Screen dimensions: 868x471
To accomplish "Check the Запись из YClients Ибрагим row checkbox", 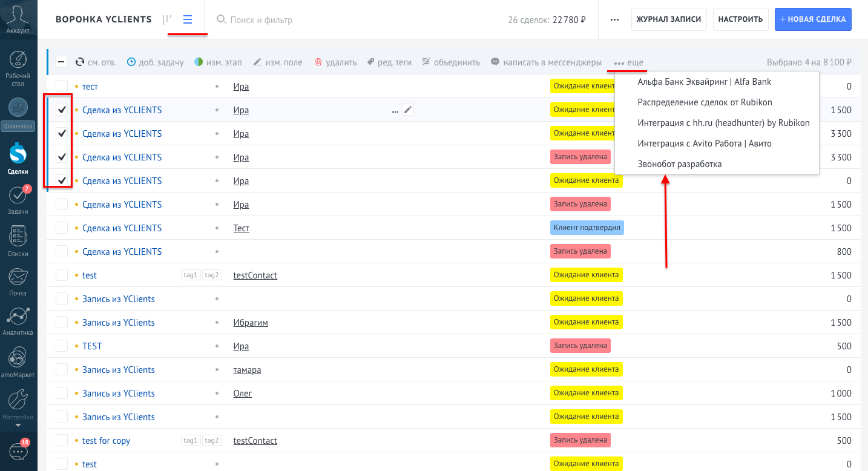I will click(62, 322).
